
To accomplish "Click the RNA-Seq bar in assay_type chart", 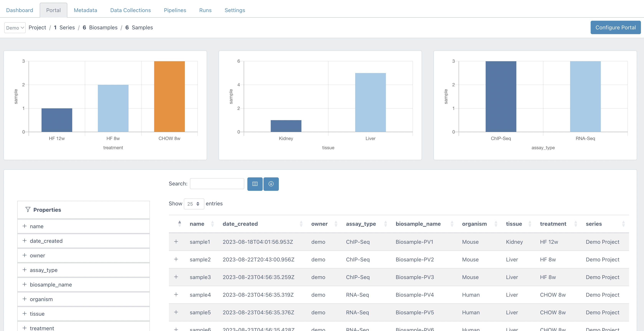I will [585, 96].
